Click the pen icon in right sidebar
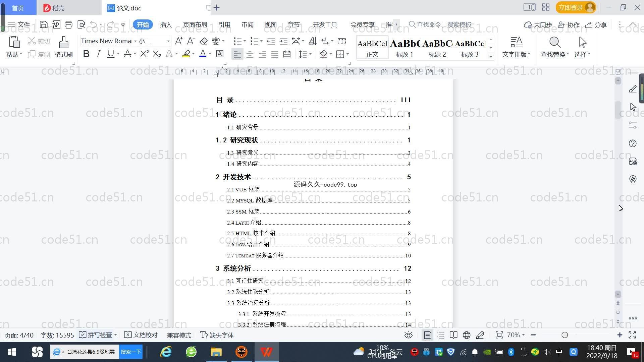The width and height of the screenshot is (644, 362). 633,89
